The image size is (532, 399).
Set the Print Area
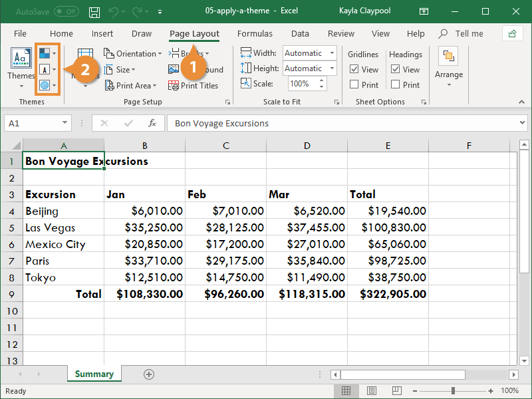[x=130, y=85]
